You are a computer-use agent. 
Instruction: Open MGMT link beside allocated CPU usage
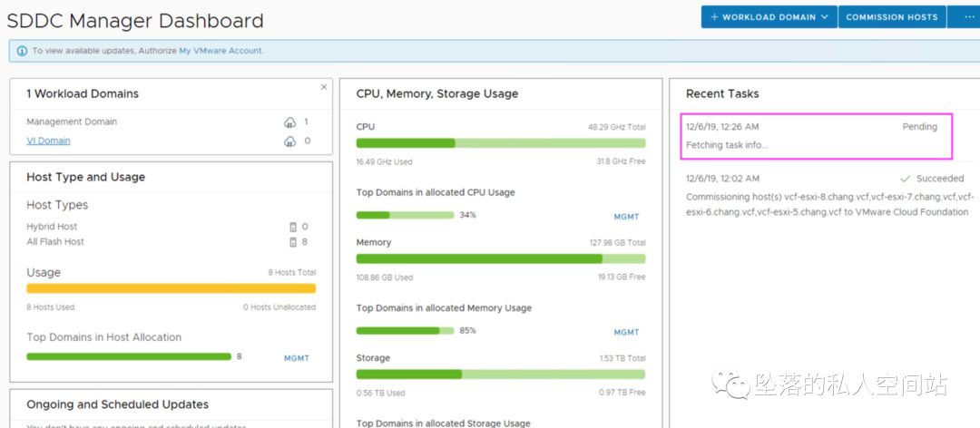pyautogui.click(x=626, y=217)
